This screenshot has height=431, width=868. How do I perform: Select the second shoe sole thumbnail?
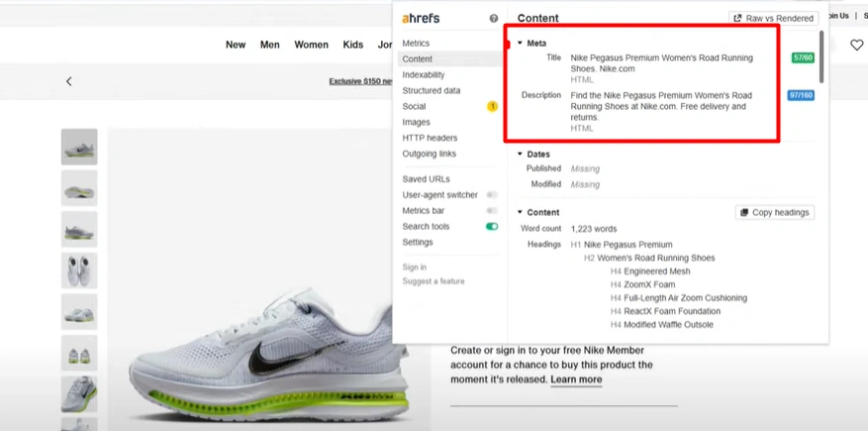[79, 188]
